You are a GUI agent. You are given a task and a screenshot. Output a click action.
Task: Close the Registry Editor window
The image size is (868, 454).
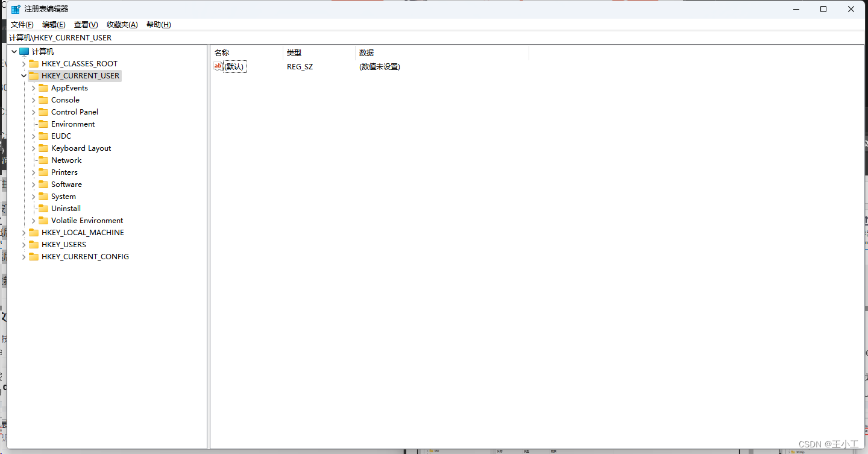pyautogui.click(x=851, y=9)
